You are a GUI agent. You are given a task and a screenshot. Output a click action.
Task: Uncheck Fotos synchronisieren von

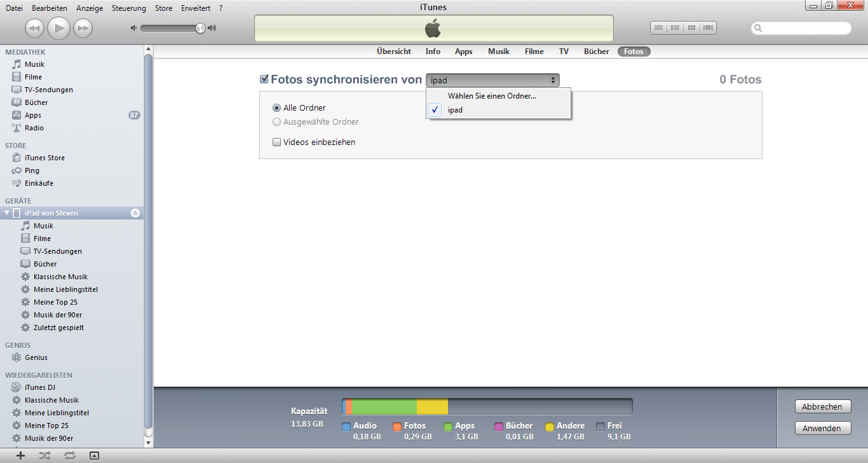point(264,78)
